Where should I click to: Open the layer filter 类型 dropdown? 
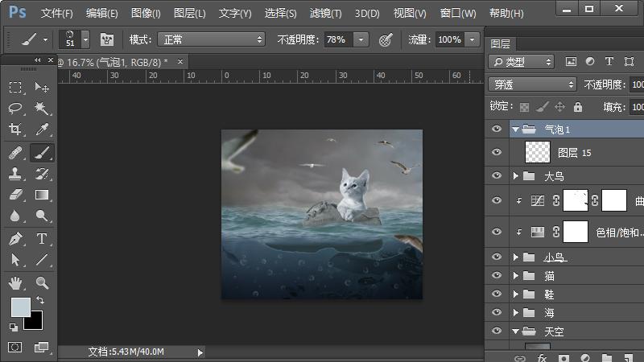click(521, 62)
